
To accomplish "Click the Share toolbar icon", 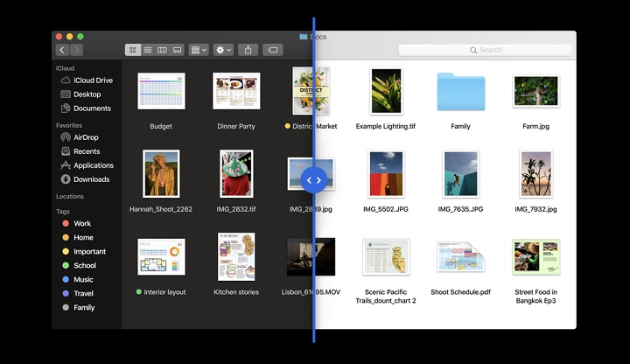I will tap(248, 50).
